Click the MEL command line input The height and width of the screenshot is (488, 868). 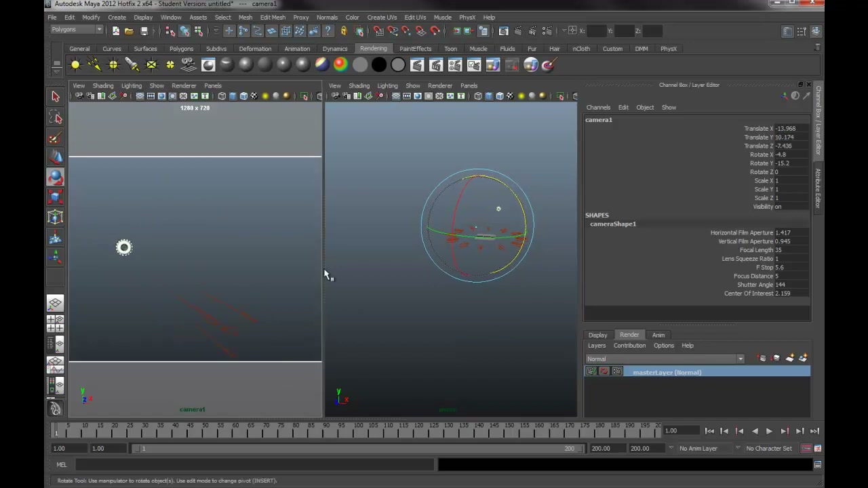click(x=254, y=465)
